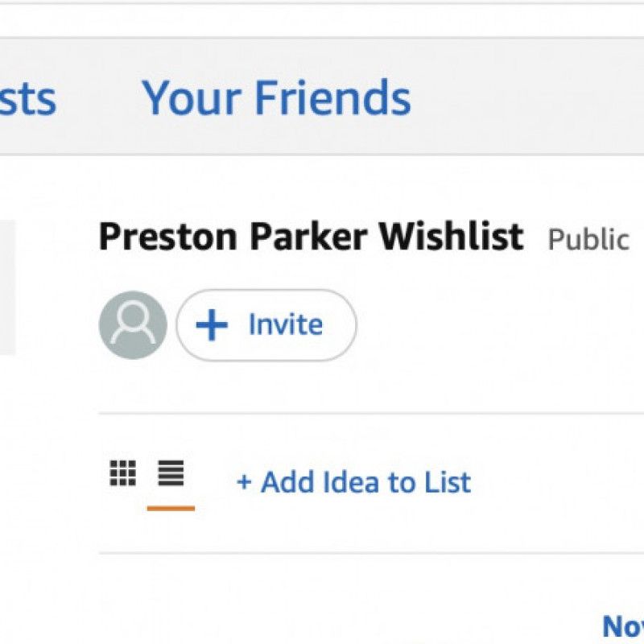644x644 pixels.
Task: Click the orange underline indicator below list view
Action: coord(169,507)
